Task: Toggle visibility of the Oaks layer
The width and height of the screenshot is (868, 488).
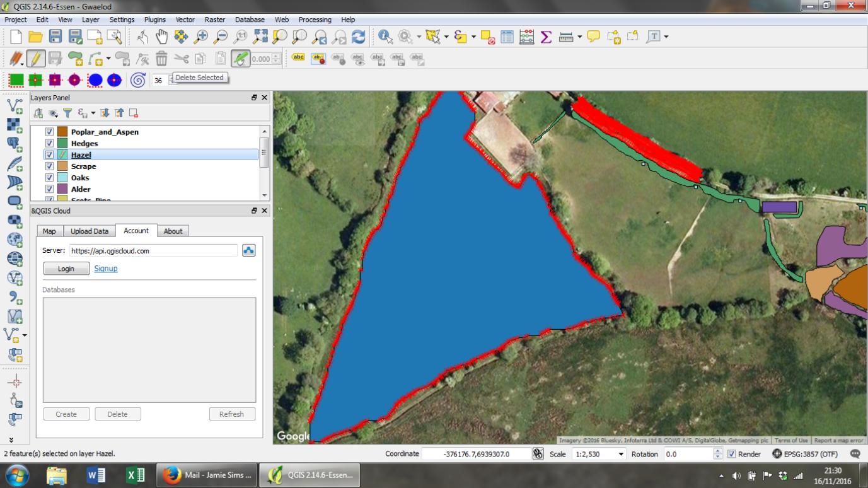Action: (x=49, y=177)
